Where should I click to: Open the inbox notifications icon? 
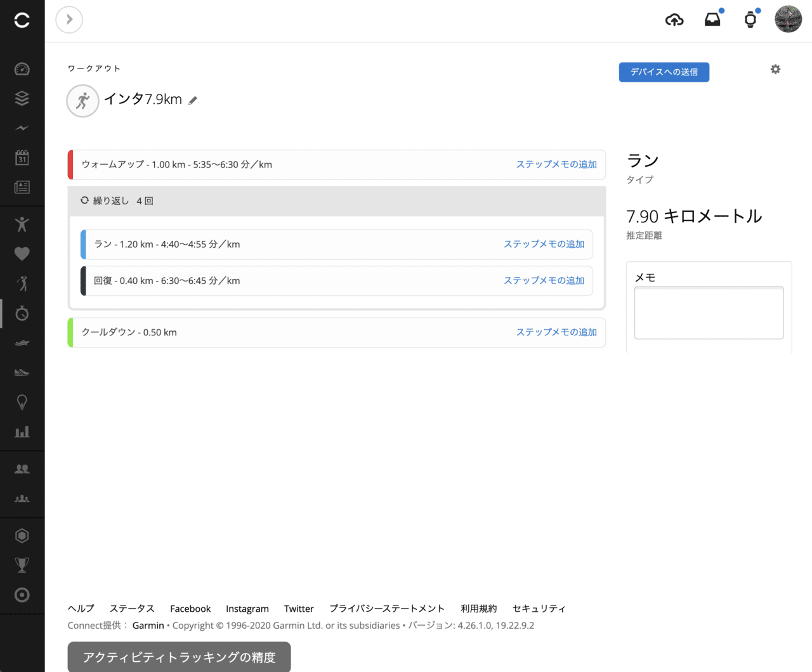(x=713, y=20)
